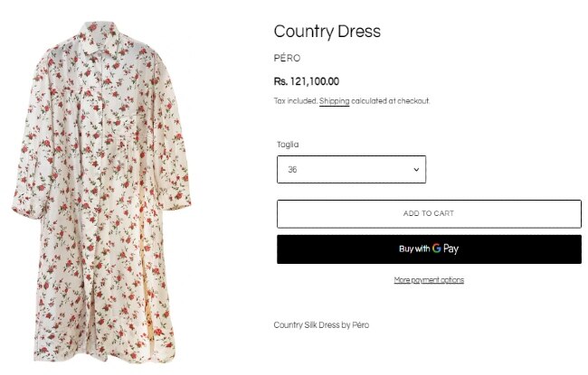The height and width of the screenshot is (375, 588).
Task: Click the Tax included notice text
Action: (295, 101)
